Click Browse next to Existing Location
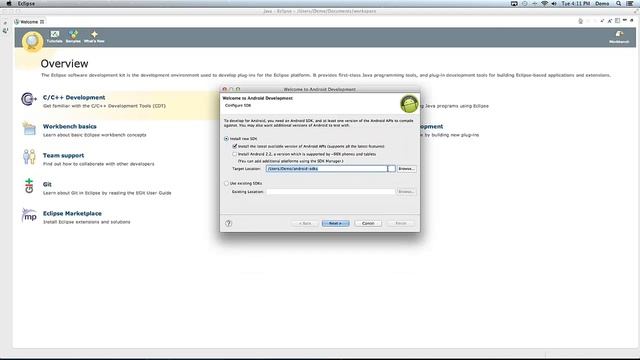The height and width of the screenshot is (360, 640). pyautogui.click(x=407, y=191)
